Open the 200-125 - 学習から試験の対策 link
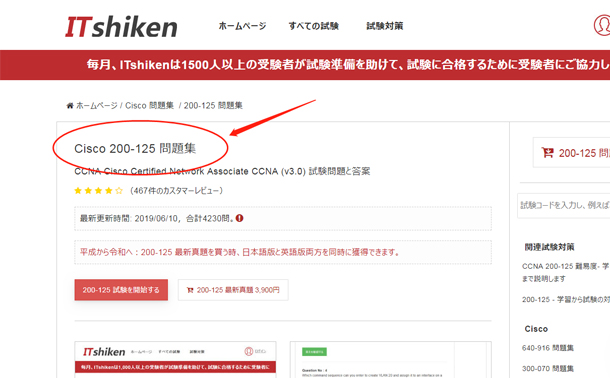This screenshot has width=610, height=378. pos(566,299)
